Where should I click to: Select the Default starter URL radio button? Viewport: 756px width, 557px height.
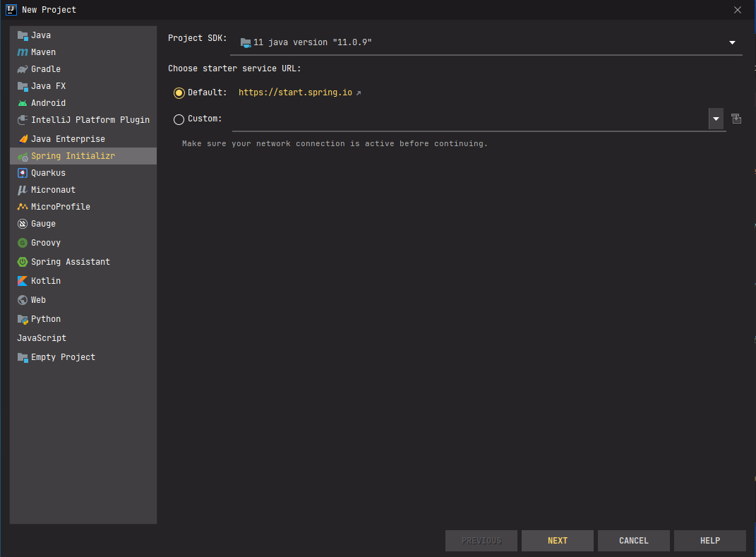tap(179, 93)
